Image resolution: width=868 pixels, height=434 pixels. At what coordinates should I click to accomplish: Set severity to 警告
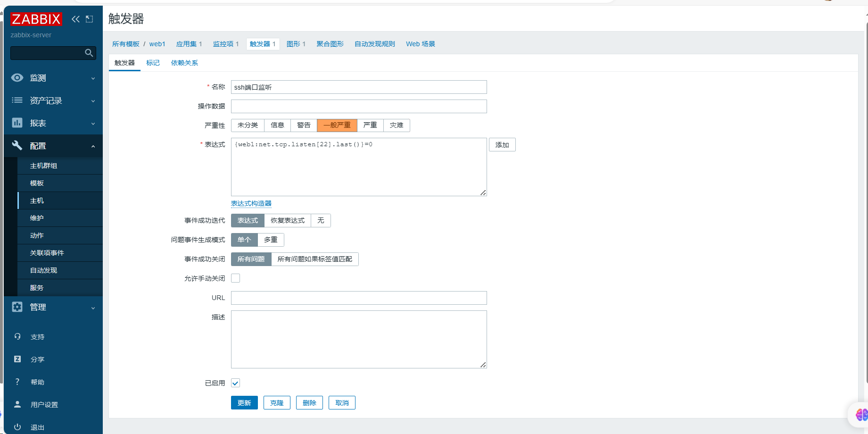click(x=304, y=125)
